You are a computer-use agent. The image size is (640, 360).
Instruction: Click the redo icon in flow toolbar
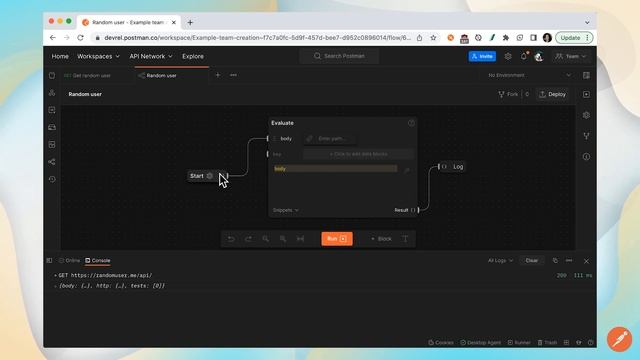(248, 239)
